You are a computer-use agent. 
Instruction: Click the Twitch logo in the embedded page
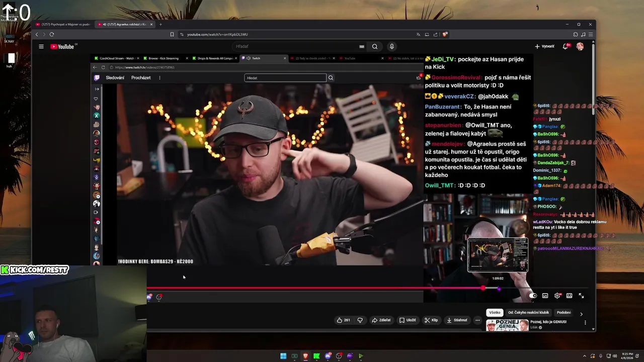97,78
